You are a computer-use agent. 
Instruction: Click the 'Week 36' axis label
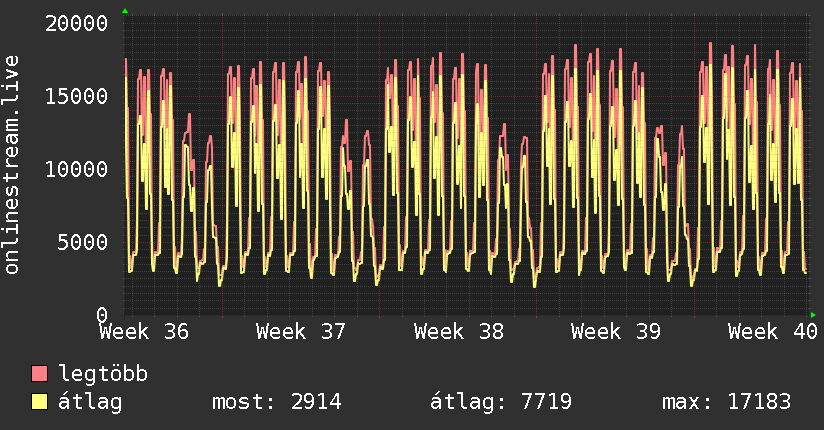pos(144,332)
